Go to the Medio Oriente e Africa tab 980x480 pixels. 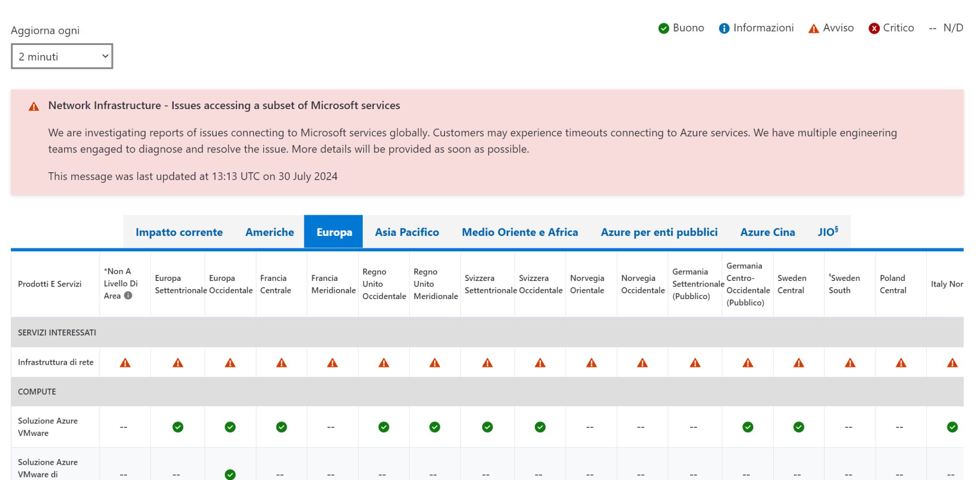coord(520,232)
